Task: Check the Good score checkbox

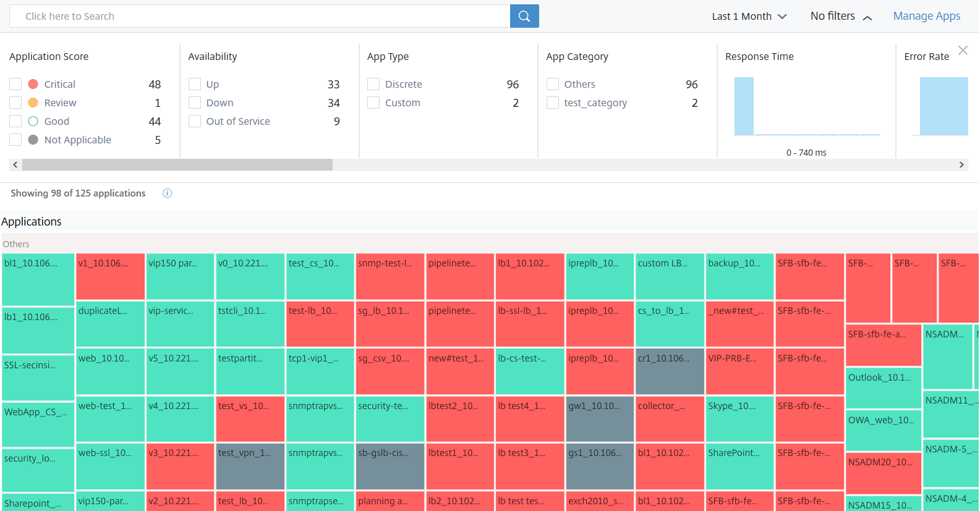Action: coord(15,121)
